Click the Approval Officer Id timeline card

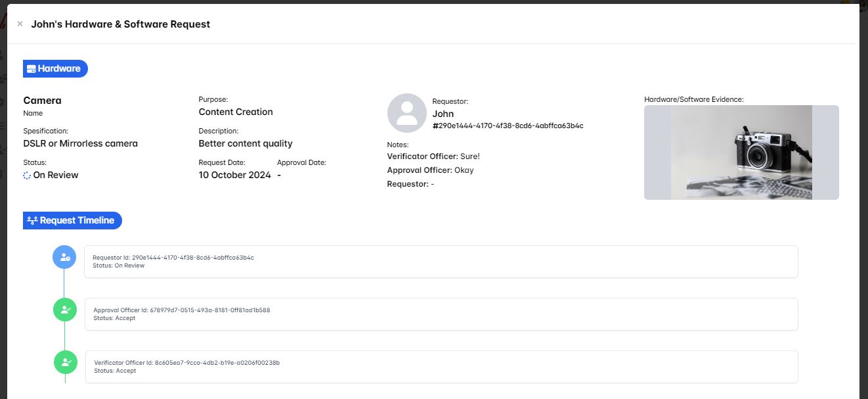coord(441,314)
